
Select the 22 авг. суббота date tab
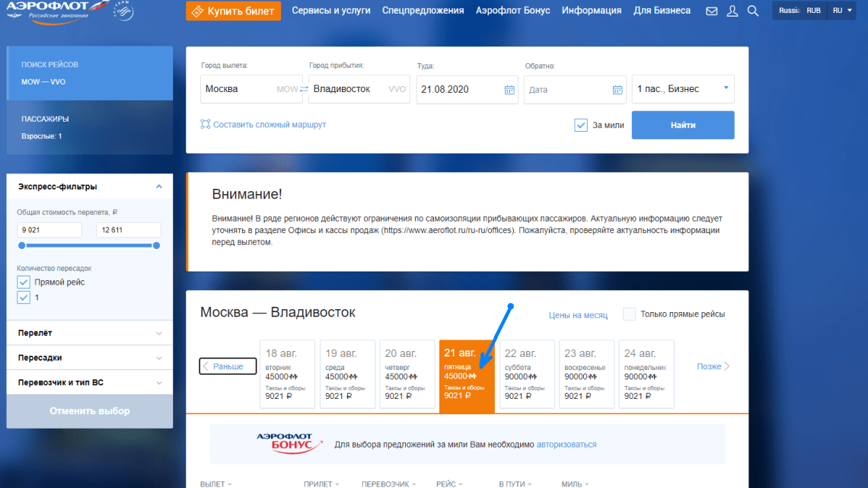527,375
